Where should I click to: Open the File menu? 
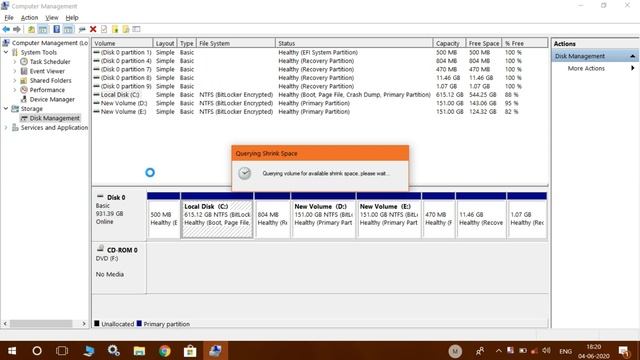click(9, 18)
